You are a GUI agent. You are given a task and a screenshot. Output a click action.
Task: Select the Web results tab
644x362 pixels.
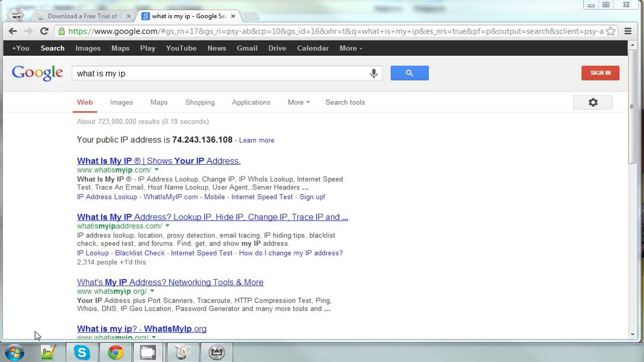pos(85,102)
